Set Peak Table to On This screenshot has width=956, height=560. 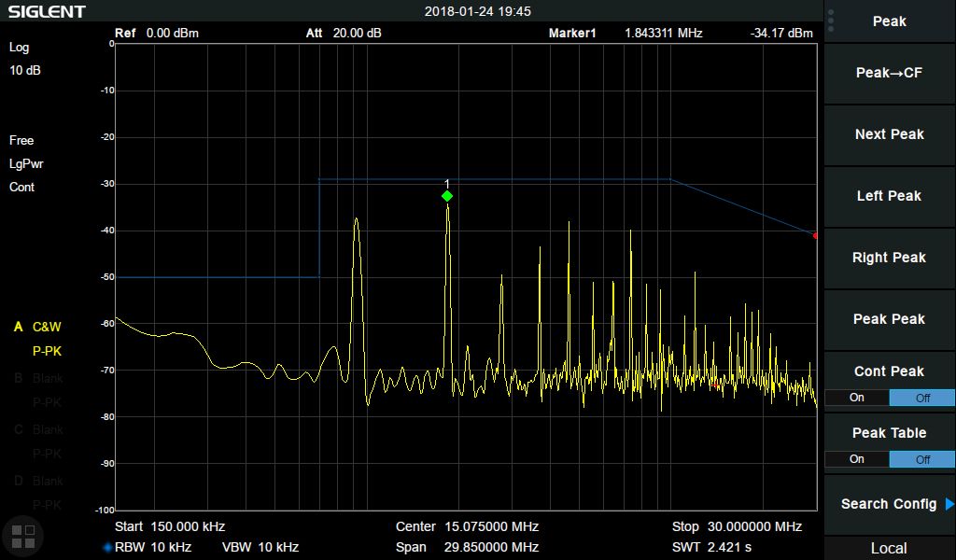(x=856, y=459)
